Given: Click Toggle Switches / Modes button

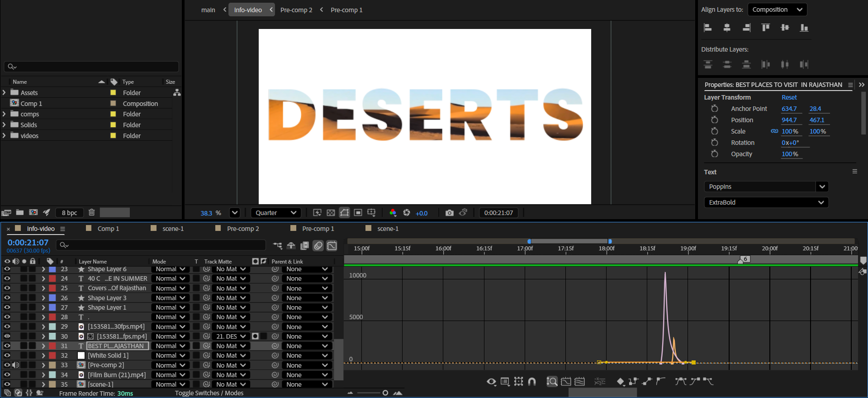Looking at the screenshot, I should click(x=209, y=393).
